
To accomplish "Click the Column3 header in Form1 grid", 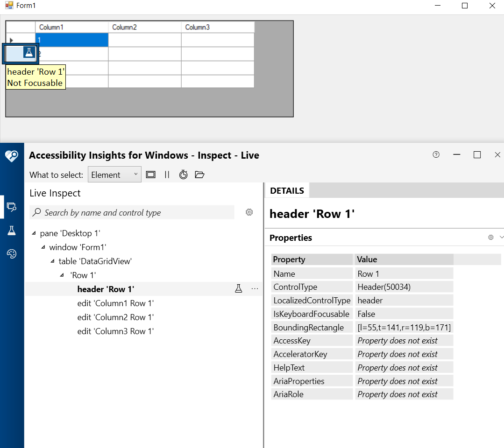I will (218, 27).
